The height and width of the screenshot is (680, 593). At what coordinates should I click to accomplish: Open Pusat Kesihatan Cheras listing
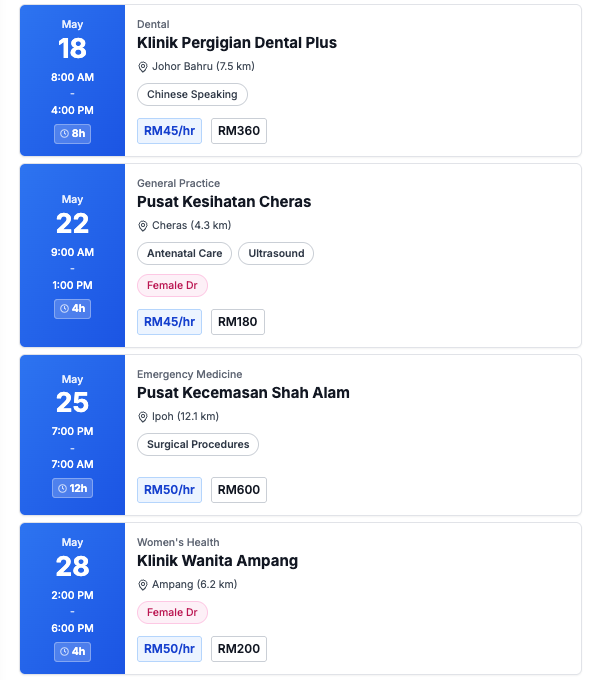pos(224,202)
